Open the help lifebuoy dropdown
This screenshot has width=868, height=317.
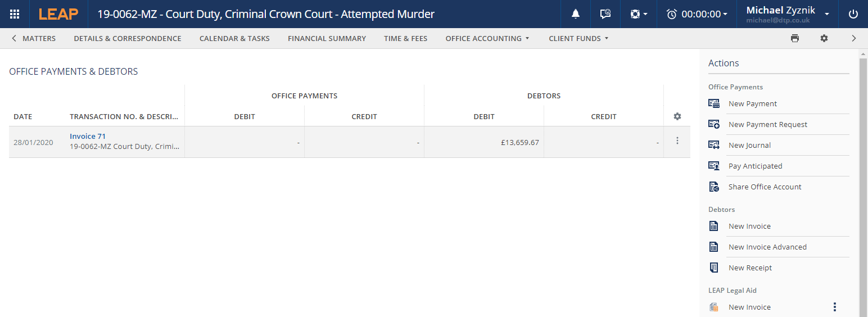tap(639, 14)
